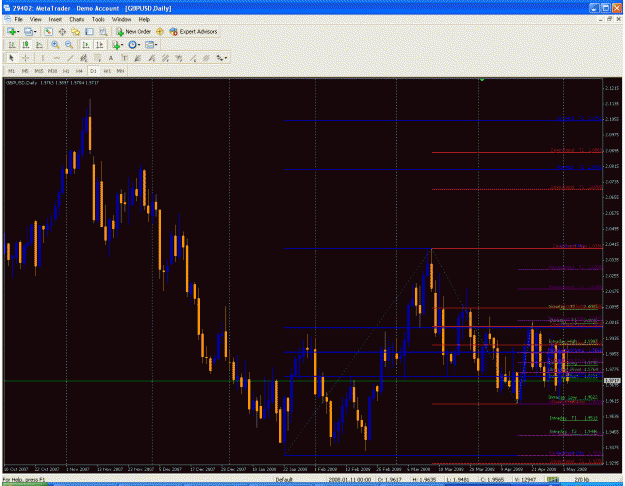The image size is (625, 486).
Task: Toggle the Navigator folder-star icon
Action: (x=75, y=31)
